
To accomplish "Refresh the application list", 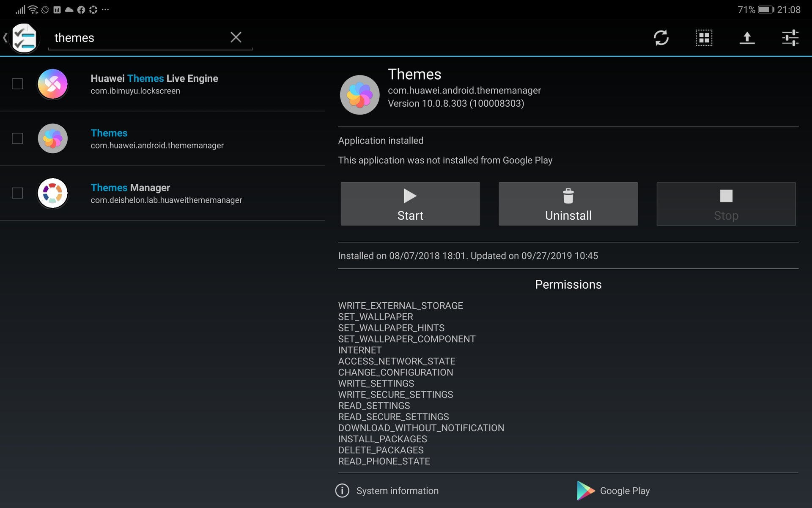I will (x=661, y=38).
